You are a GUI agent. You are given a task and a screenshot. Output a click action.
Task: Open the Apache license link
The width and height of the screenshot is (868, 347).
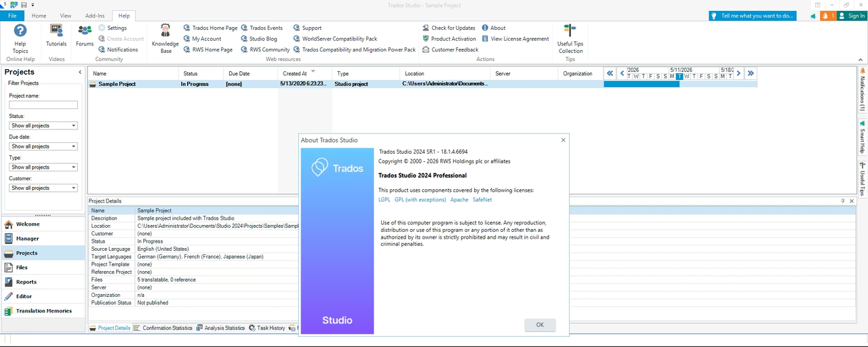(459, 200)
